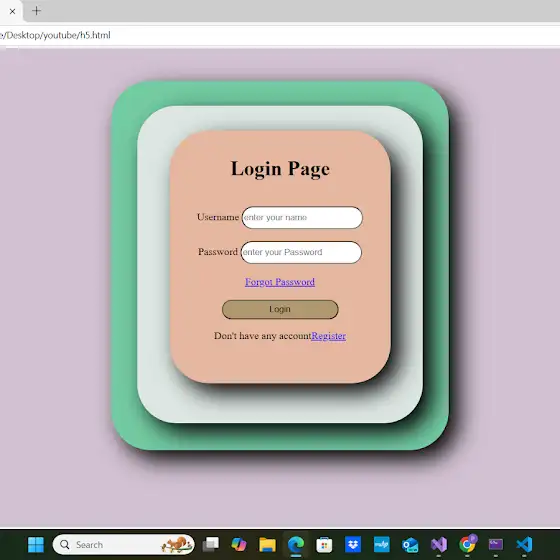This screenshot has width=560, height=560.
Task: Open the Windows Start menu
Action: click(x=36, y=545)
